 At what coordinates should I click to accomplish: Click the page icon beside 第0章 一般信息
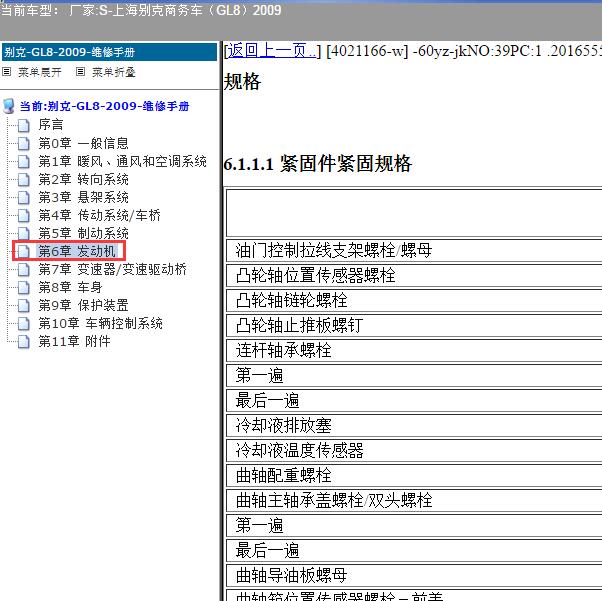click(x=23, y=143)
